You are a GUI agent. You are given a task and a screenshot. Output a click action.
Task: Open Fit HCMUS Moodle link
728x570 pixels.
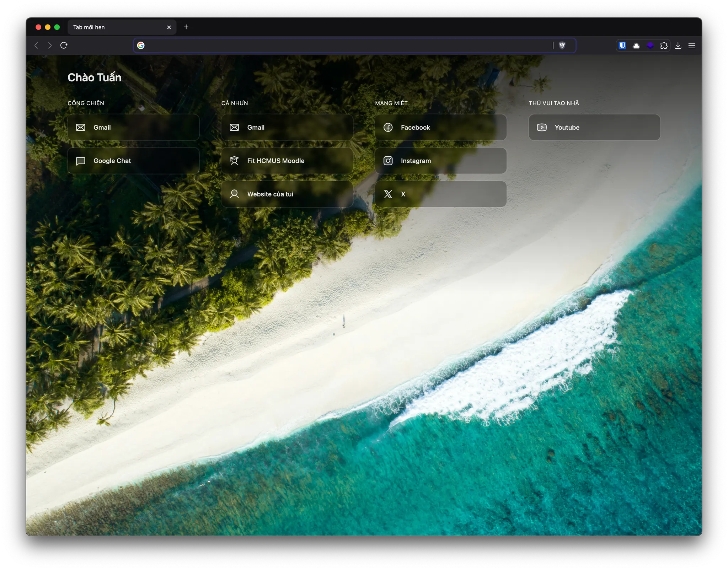click(287, 161)
